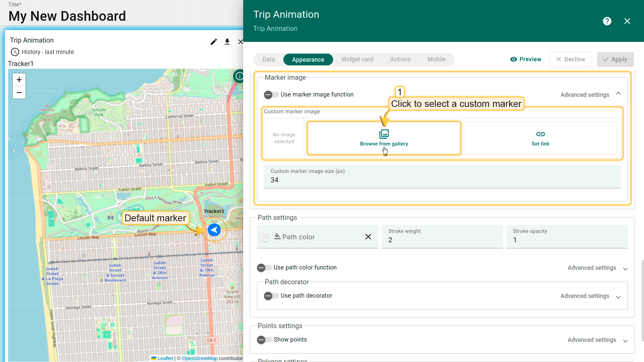Click the blue tracker marker on map
Image resolution: width=644 pixels, height=362 pixels.
(x=214, y=230)
